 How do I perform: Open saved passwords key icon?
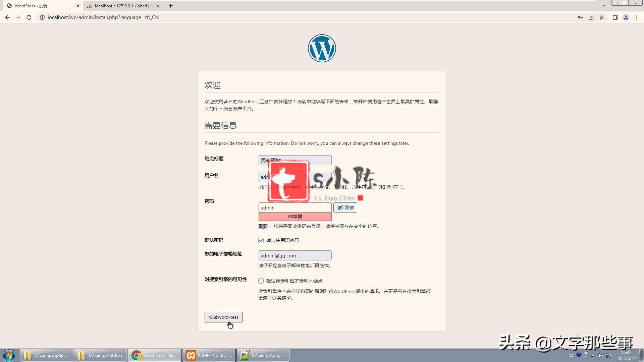(x=580, y=17)
